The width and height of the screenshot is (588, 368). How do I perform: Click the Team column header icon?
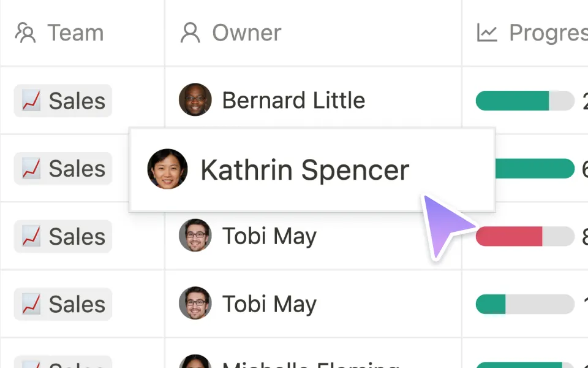24,33
